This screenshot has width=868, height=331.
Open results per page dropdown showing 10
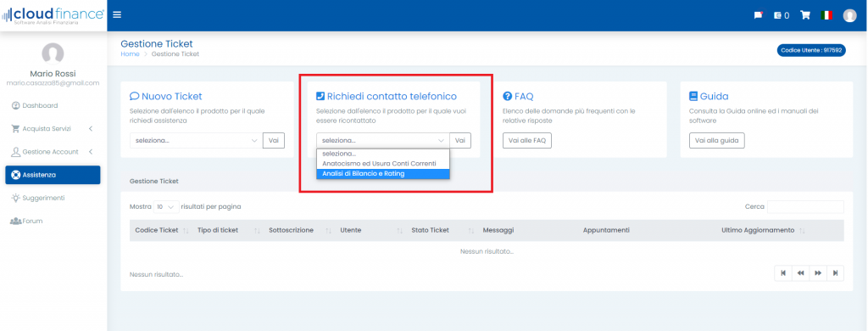(x=166, y=207)
